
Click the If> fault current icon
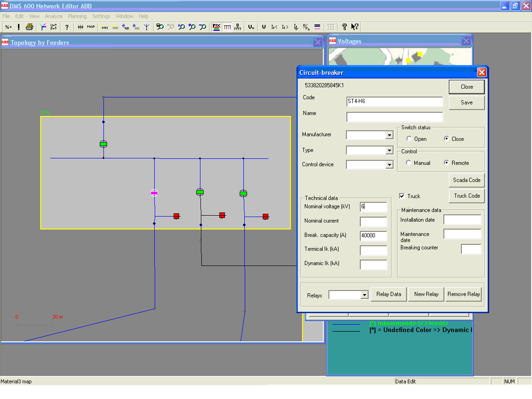[x=285, y=27]
